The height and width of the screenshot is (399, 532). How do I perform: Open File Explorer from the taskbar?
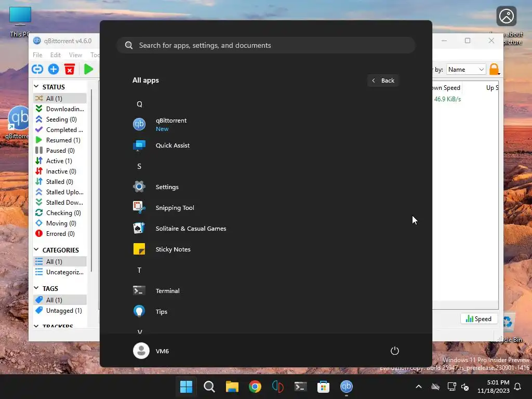[x=232, y=387]
